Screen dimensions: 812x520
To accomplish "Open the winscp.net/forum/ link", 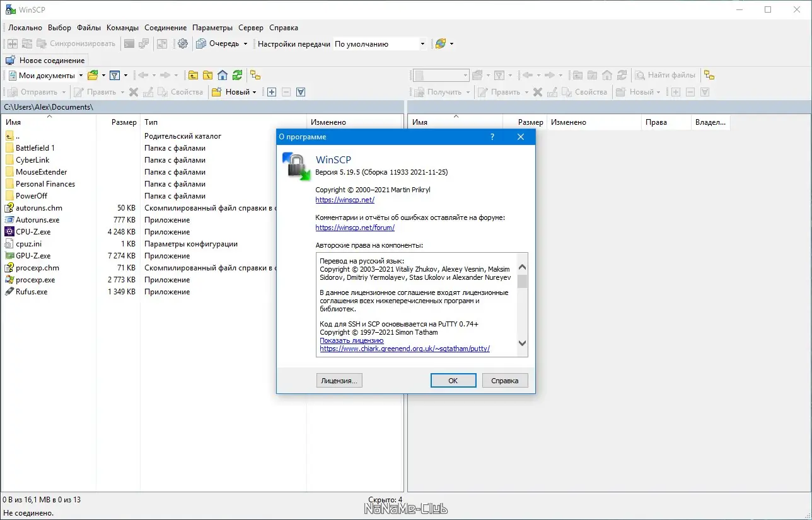I will pyautogui.click(x=355, y=228).
